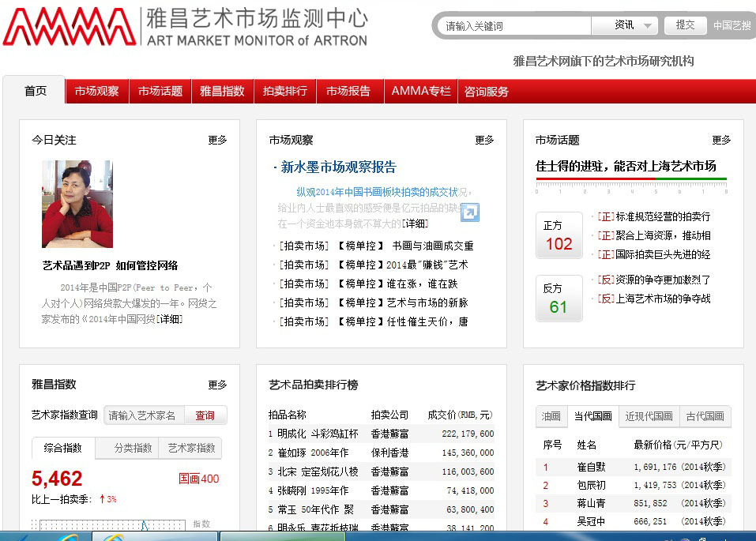756x541 pixels.
Task: Click the 提交 submit button
Action: coord(685,25)
